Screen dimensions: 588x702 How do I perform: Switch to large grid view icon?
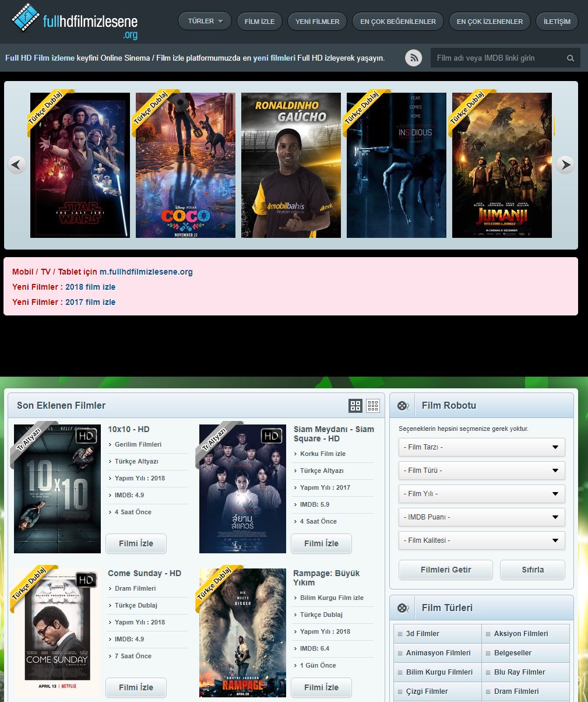[x=355, y=406]
